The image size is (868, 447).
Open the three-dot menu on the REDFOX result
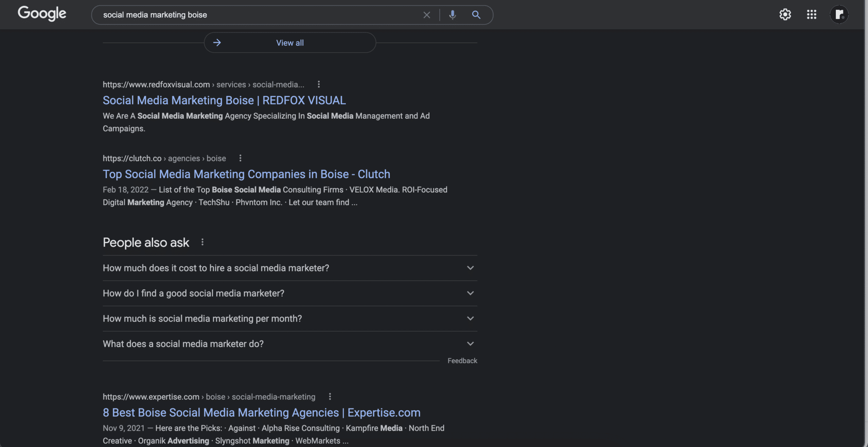pyautogui.click(x=318, y=84)
